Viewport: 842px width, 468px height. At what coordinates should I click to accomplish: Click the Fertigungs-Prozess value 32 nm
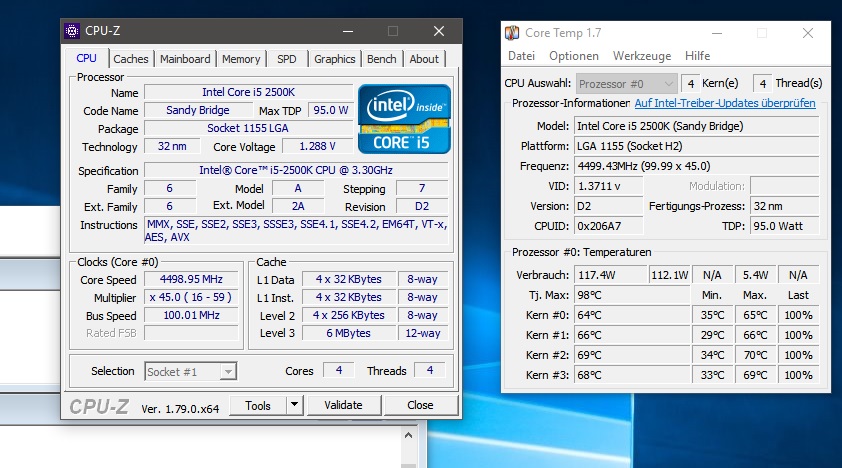click(785, 206)
